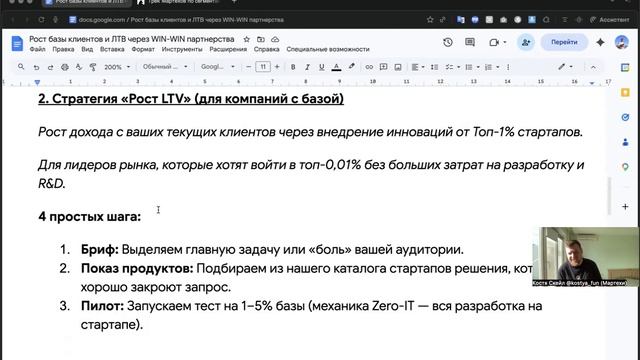The height and width of the screenshot is (360, 640).
Task: Click the Google Docs home icon
Action: pos(17,44)
